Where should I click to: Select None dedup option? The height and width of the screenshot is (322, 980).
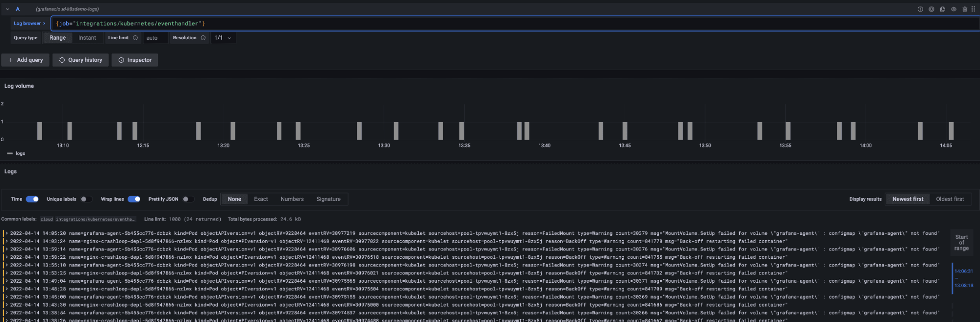pyautogui.click(x=234, y=199)
